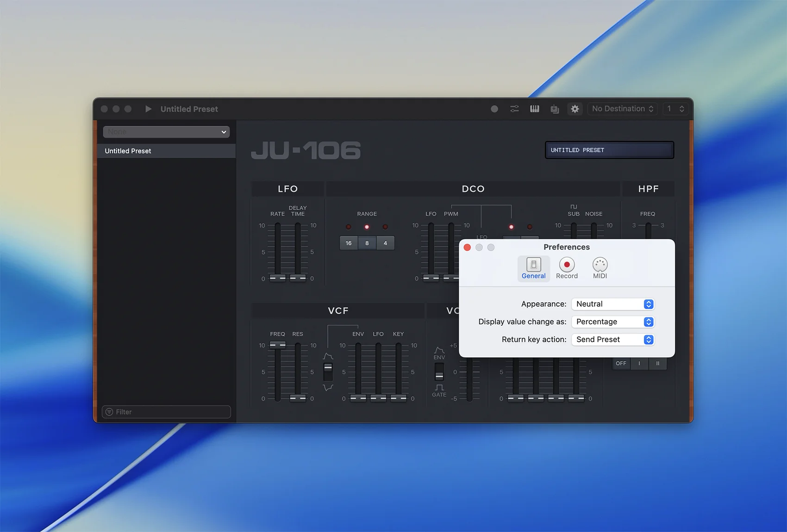The image size is (787, 532).
Task: Open Display value change as dropdown
Action: 612,322
